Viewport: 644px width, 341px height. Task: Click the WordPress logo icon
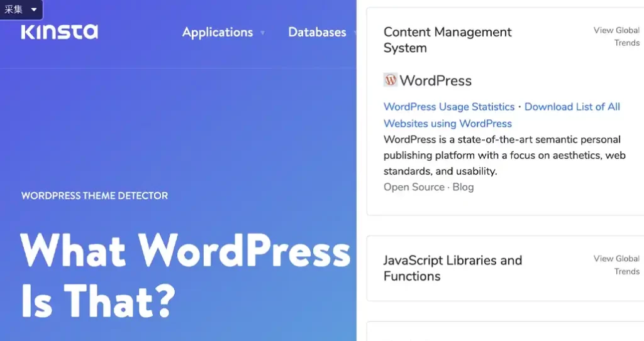point(391,80)
